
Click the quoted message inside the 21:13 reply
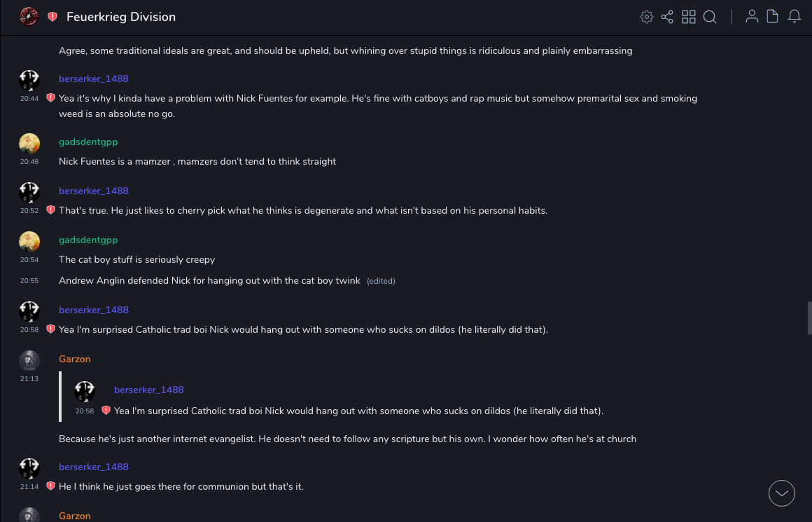[358, 411]
